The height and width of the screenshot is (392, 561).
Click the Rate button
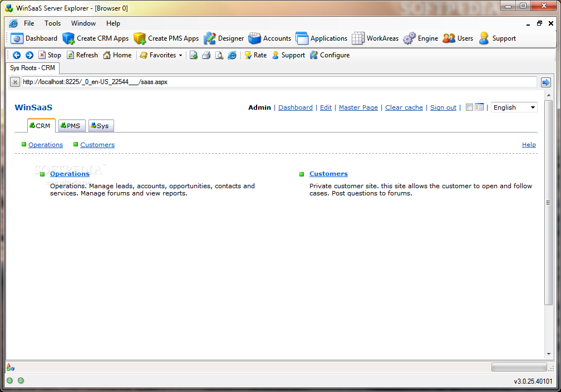coord(255,55)
